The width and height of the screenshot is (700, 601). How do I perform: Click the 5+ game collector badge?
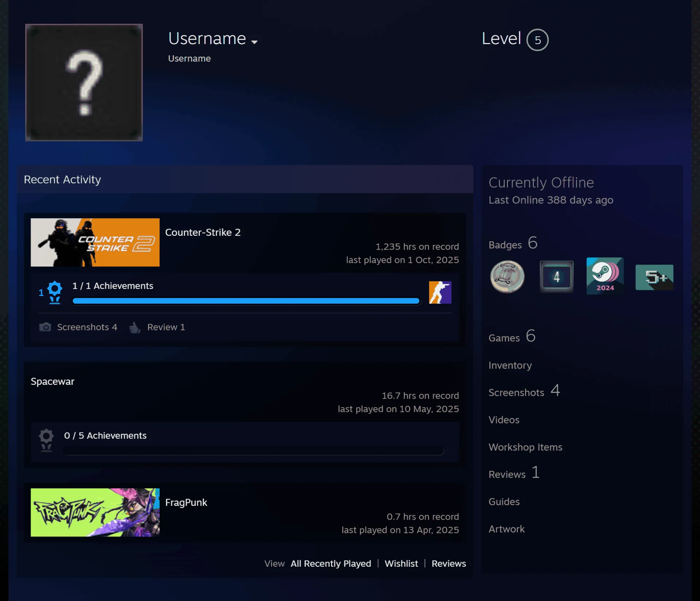coord(654,277)
